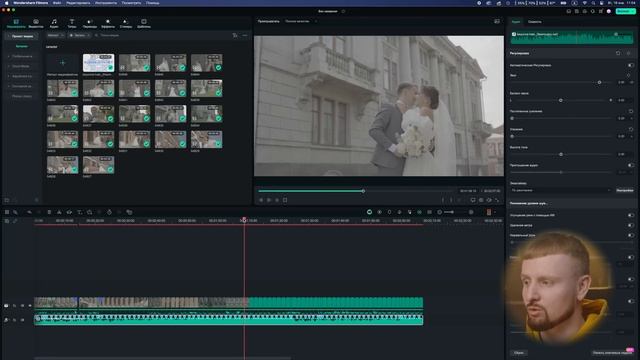Expand the Project Media section
Image resolution: width=640 pixels, height=360 pixels.
pos(22,36)
